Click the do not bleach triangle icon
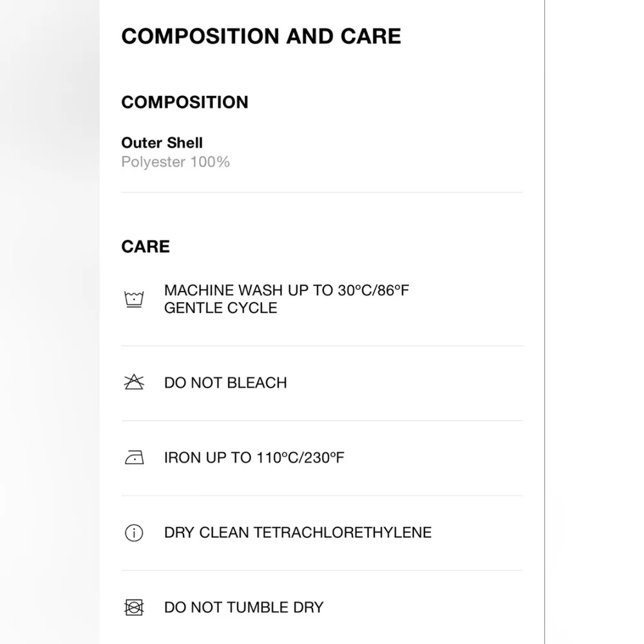The height and width of the screenshot is (644, 644). (x=134, y=383)
